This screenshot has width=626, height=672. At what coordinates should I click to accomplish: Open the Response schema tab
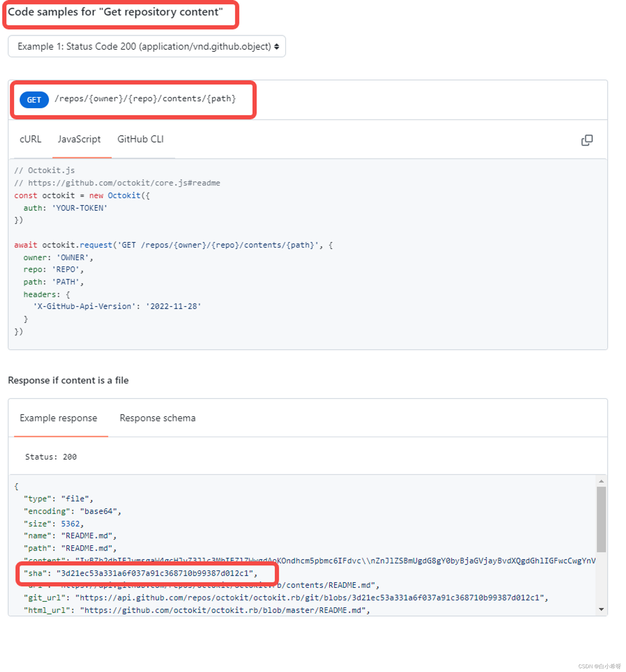pos(157,418)
